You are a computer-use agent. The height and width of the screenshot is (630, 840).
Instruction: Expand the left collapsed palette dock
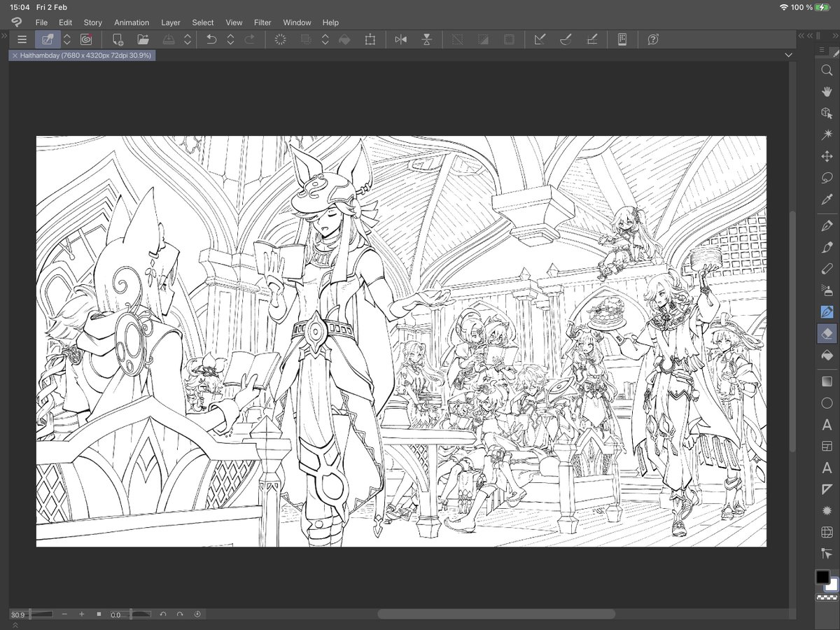[x=3, y=35]
